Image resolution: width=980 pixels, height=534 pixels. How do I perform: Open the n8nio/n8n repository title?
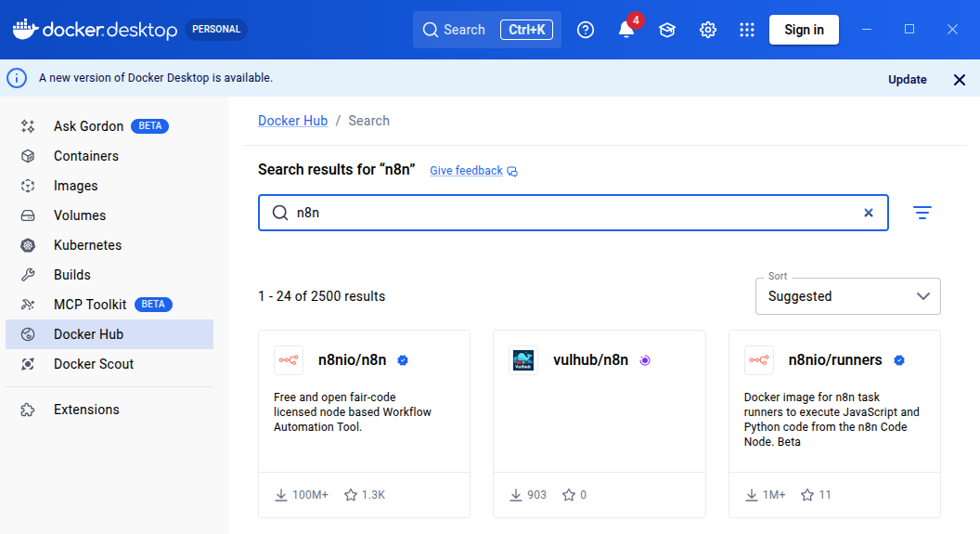(x=352, y=360)
